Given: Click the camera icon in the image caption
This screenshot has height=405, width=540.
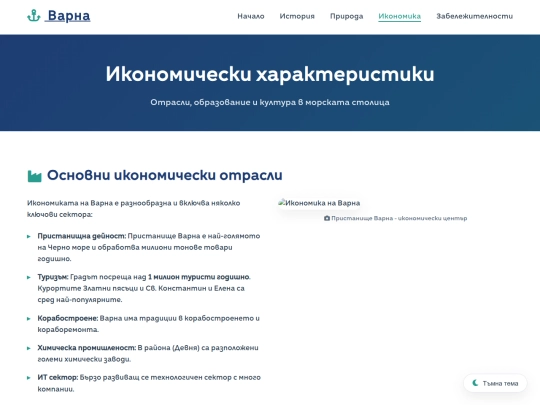Looking at the screenshot, I should tap(327, 218).
